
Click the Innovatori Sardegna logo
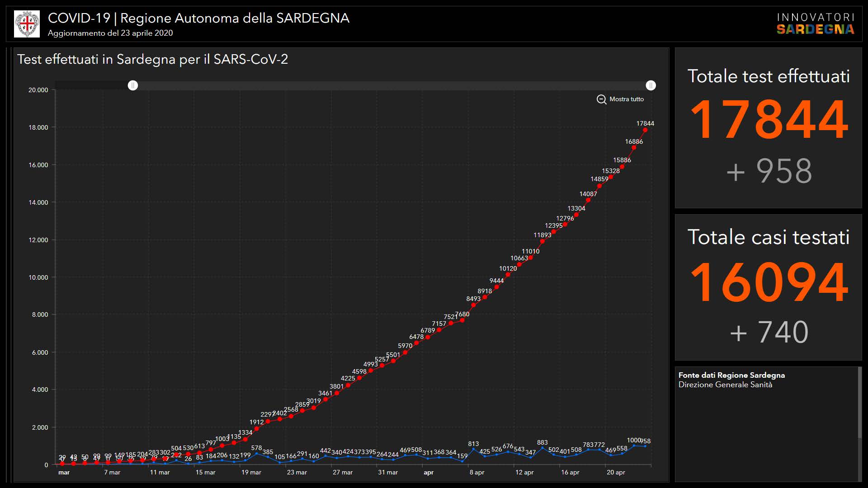[815, 24]
